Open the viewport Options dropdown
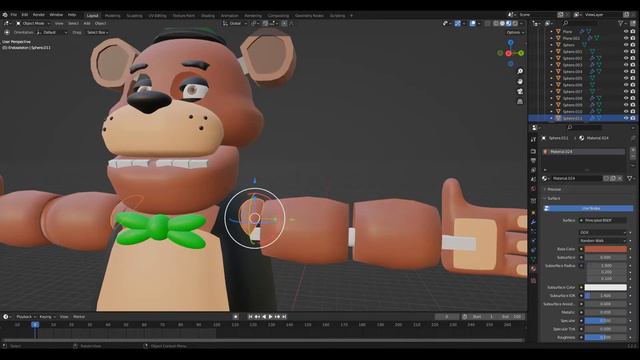The image size is (640, 360). pyautogui.click(x=515, y=32)
